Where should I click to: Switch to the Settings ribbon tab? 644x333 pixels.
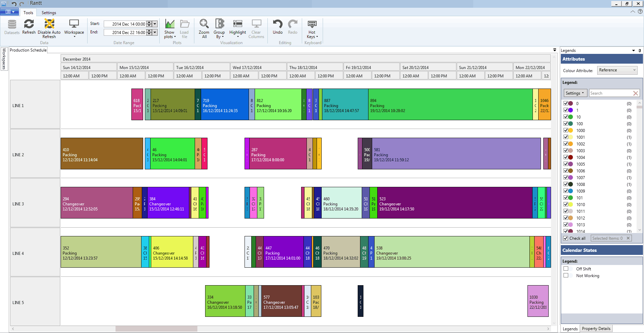point(49,13)
